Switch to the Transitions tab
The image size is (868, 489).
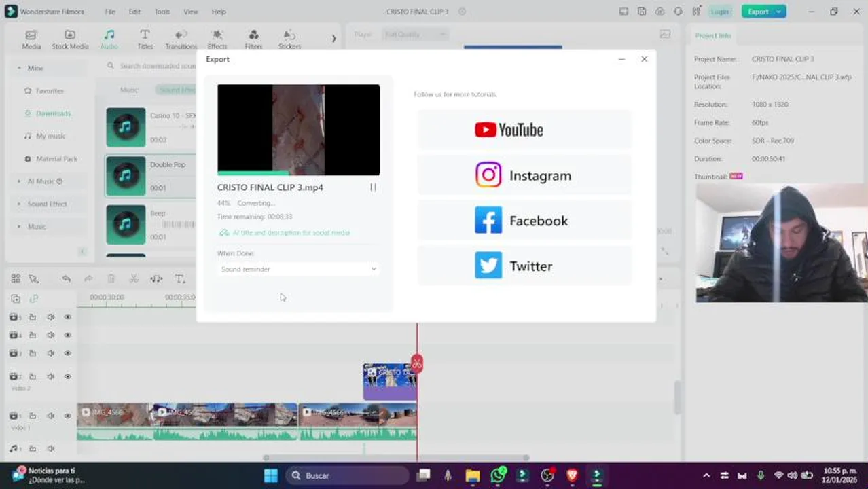tap(181, 39)
